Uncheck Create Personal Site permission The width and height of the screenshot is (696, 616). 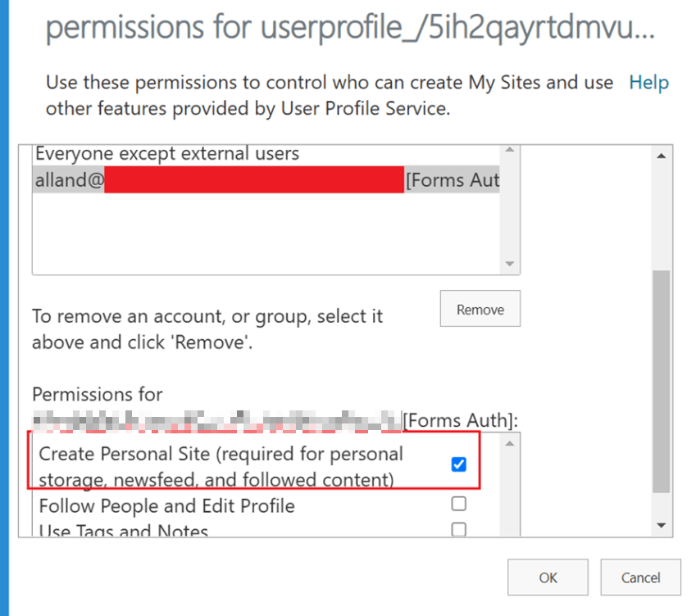458,464
